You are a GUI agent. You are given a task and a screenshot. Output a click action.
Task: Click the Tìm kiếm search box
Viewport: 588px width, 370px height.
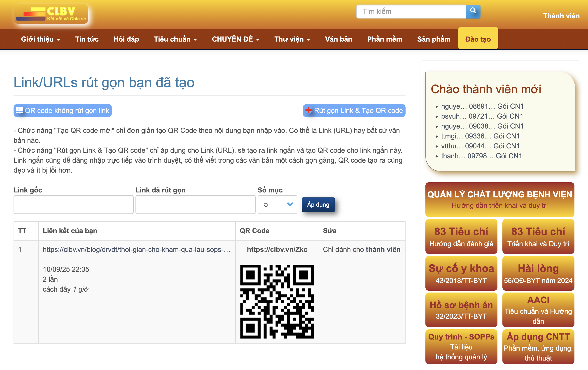411,11
